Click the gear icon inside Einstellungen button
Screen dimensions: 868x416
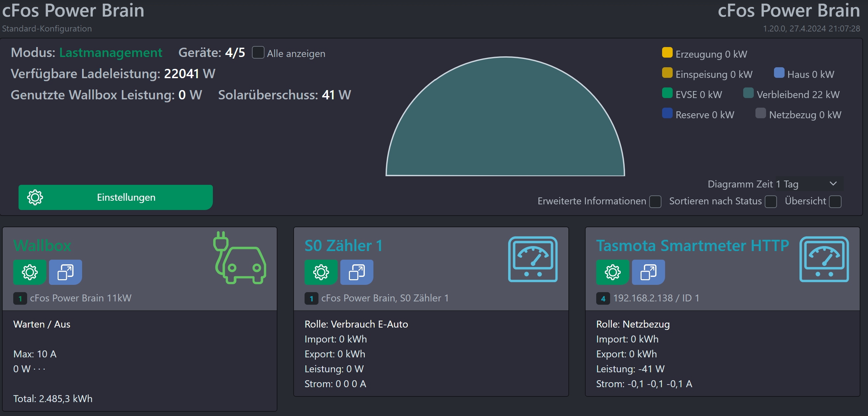tap(35, 197)
